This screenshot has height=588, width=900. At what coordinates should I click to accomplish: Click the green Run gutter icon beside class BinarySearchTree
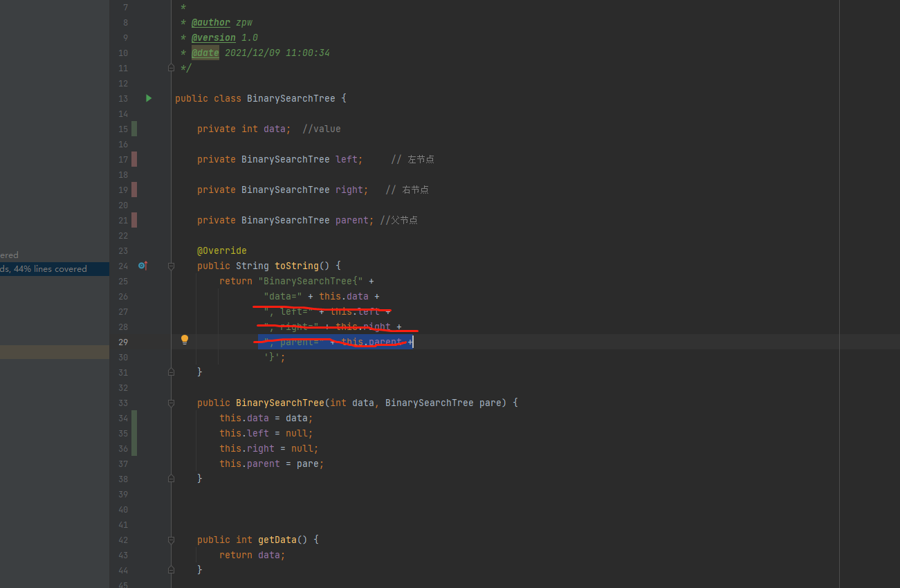tap(149, 98)
